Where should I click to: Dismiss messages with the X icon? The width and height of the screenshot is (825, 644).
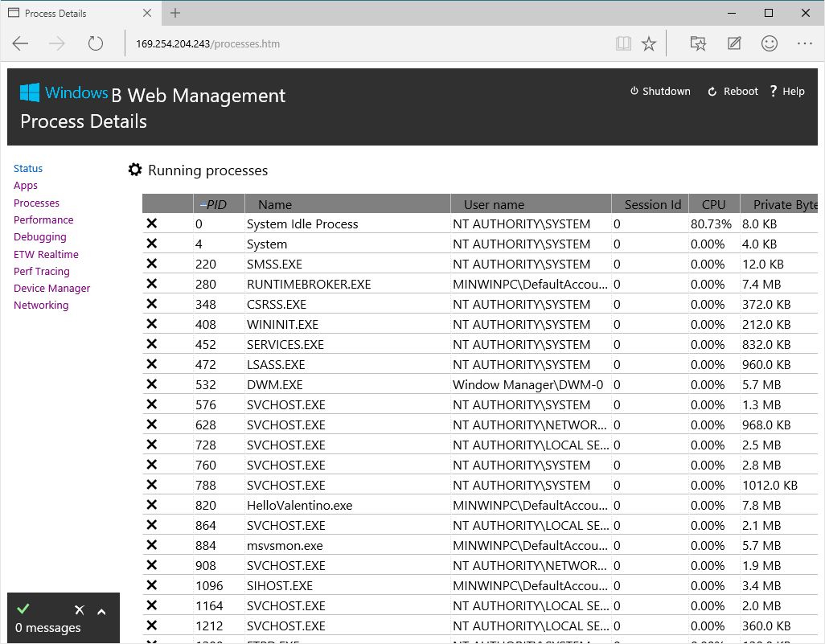(x=79, y=611)
